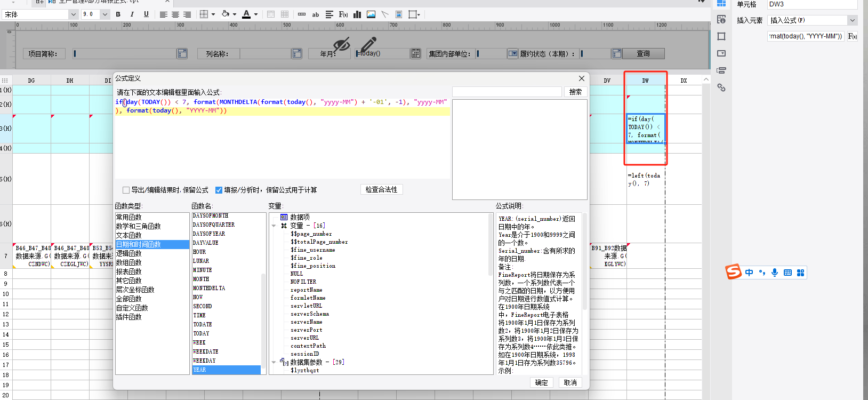Click the Sogou input method S logo

point(734,271)
